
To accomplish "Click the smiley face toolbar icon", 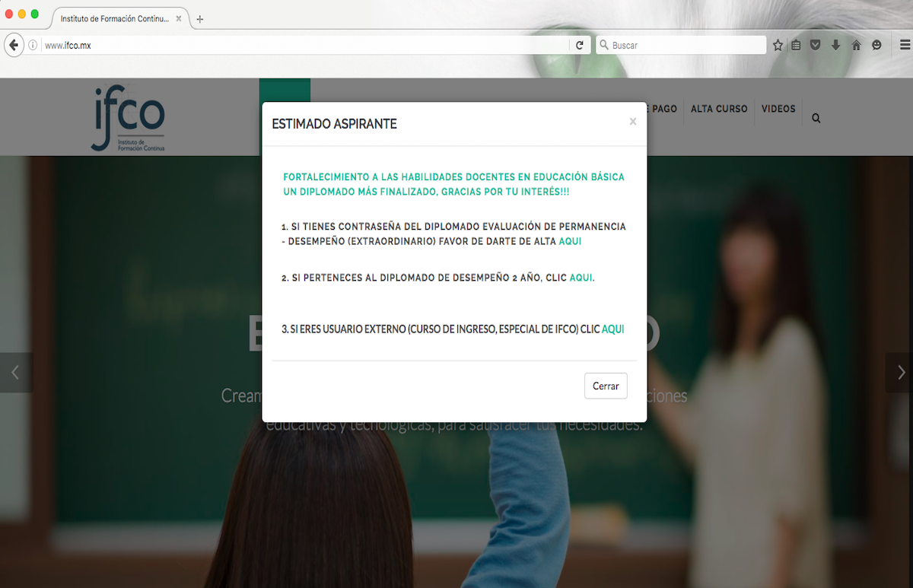I will pos(876,46).
